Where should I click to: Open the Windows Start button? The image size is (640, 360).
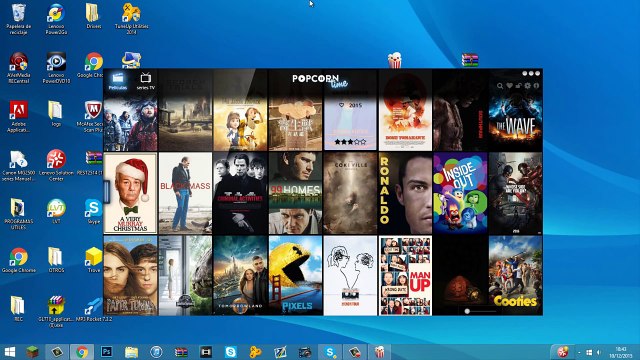tap(9, 352)
